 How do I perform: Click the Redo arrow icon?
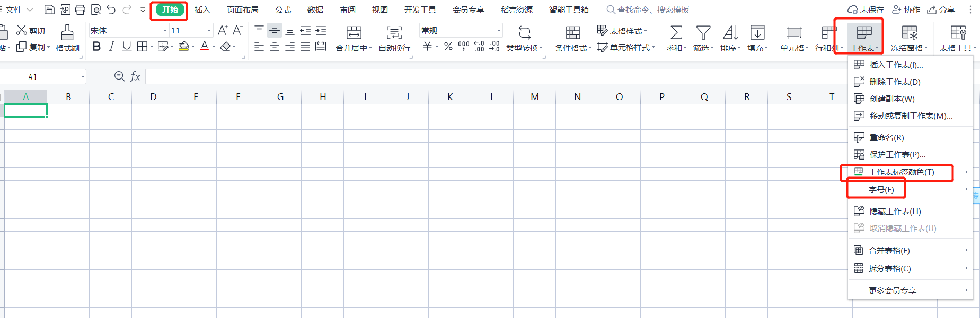click(x=127, y=10)
